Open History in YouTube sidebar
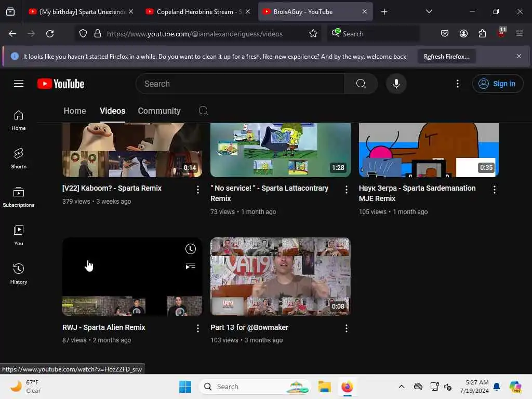The width and height of the screenshot is (532, 399). (19, 273)
